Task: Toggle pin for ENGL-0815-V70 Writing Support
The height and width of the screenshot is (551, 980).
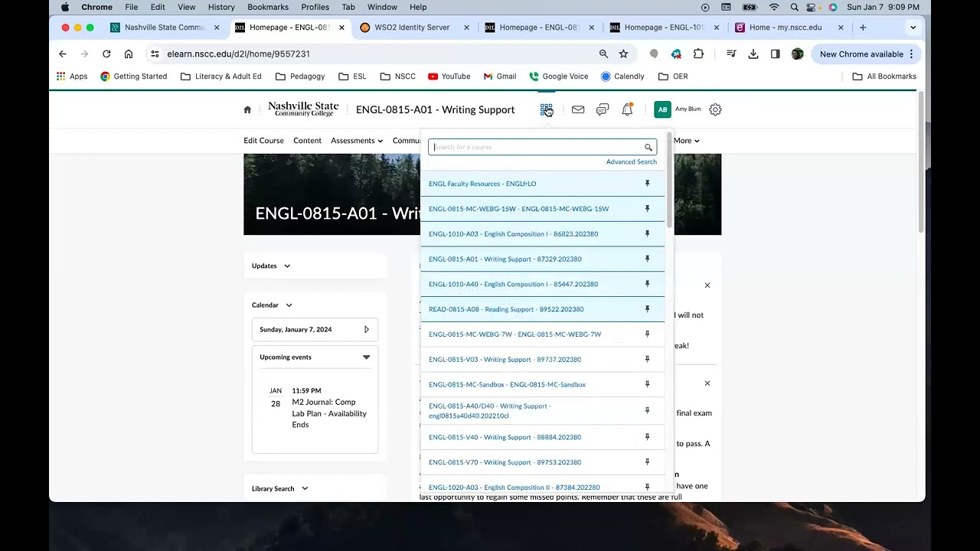Action: point(647,462)
